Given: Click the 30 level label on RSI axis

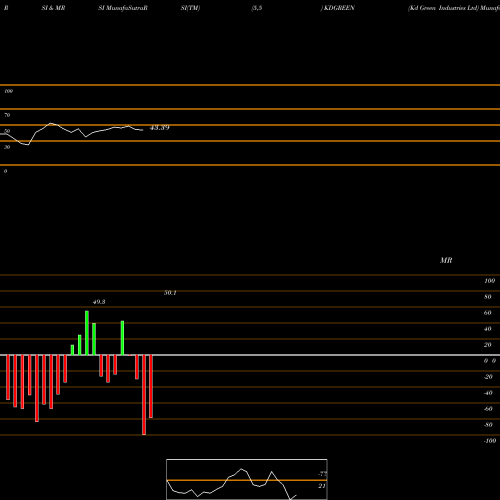Looking at the screenshot, I should (7, 147).
